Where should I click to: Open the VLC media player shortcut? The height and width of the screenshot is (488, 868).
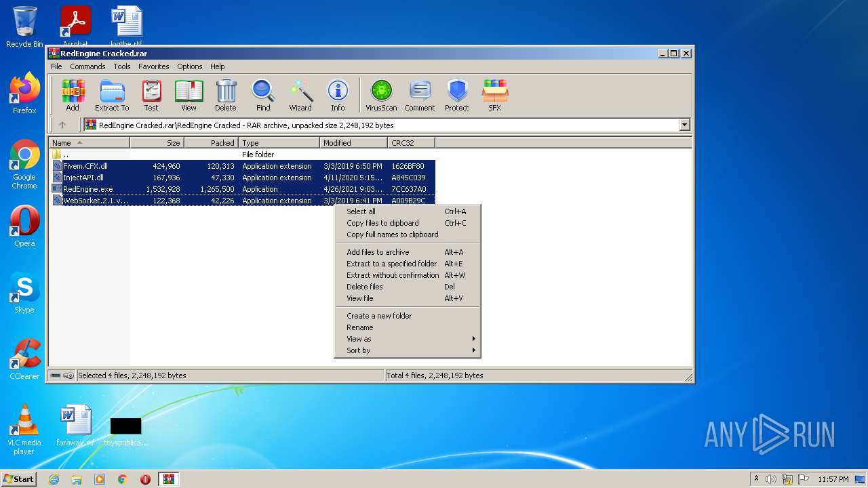point(24,430)
